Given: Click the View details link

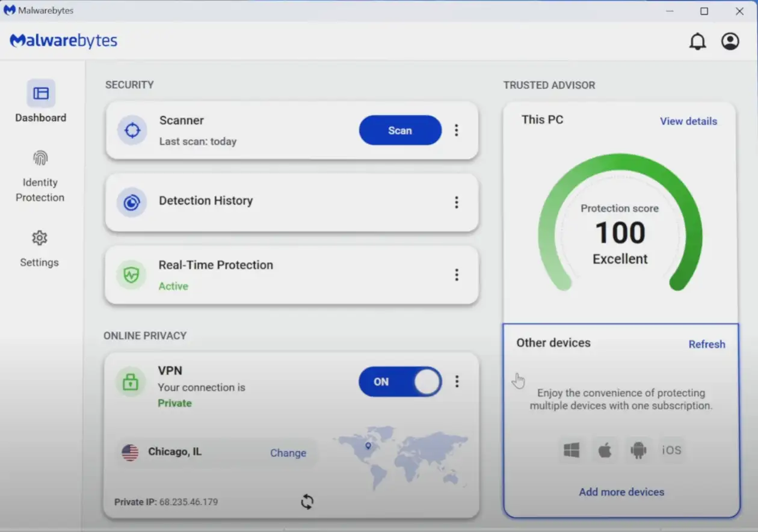Looking at the screenshot, I should 688,121.
